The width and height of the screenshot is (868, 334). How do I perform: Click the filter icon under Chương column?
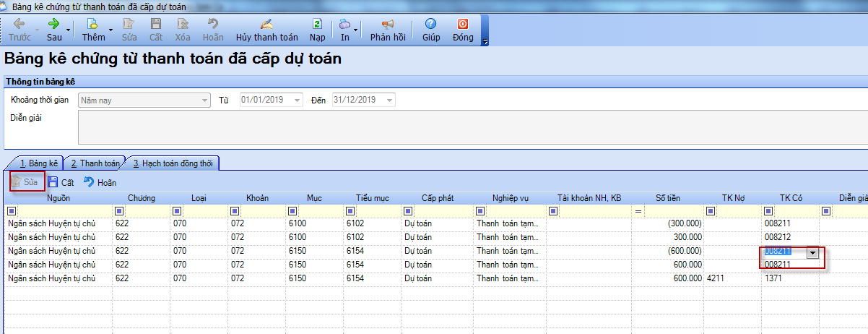pos(119,211)
